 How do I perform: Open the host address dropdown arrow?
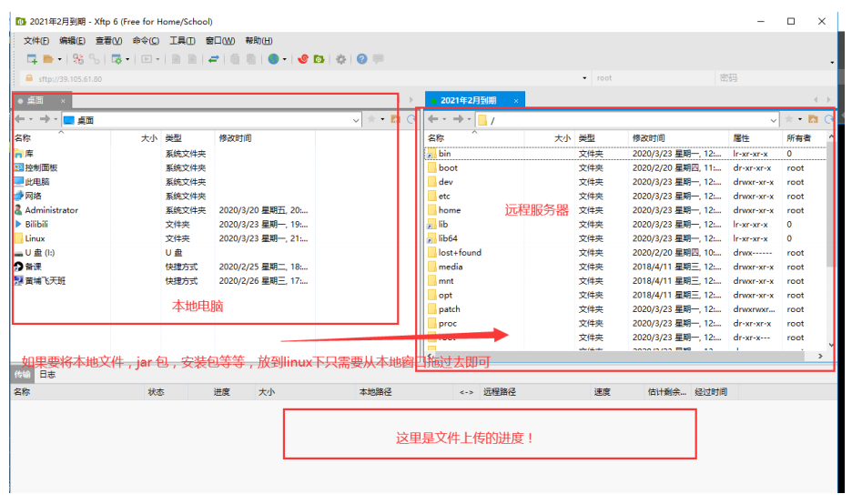point(584,78)
